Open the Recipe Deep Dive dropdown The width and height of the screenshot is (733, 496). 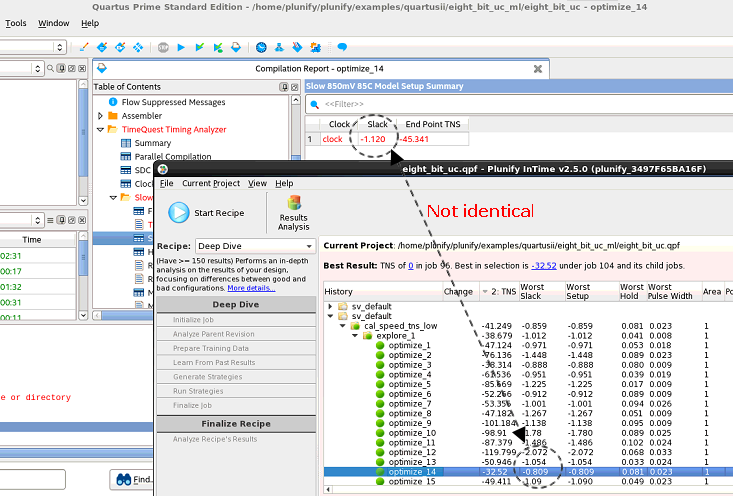255,246
